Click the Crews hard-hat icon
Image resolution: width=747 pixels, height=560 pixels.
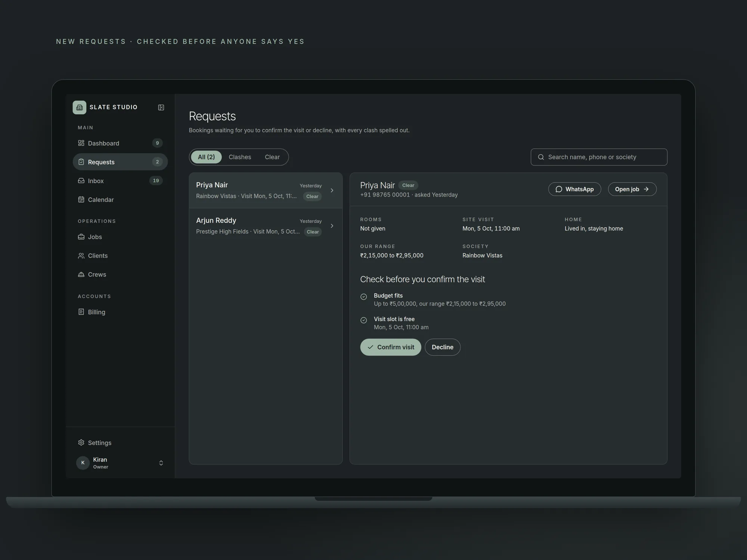pos(81,274)
